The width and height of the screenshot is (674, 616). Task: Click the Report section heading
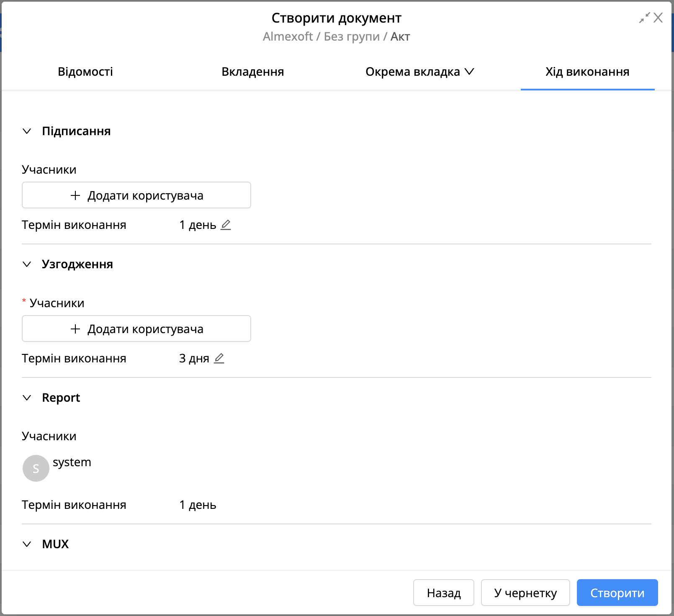point(61,398)
